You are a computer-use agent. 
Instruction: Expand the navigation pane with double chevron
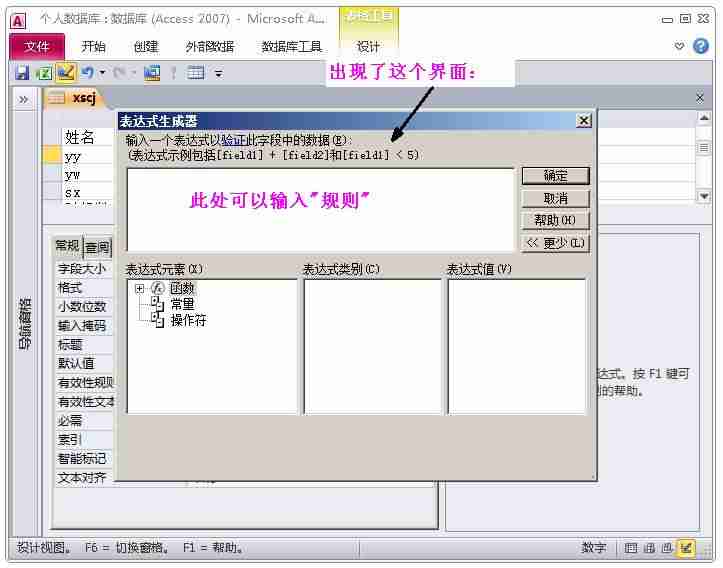pyautogui.click(x=24, y=100)
